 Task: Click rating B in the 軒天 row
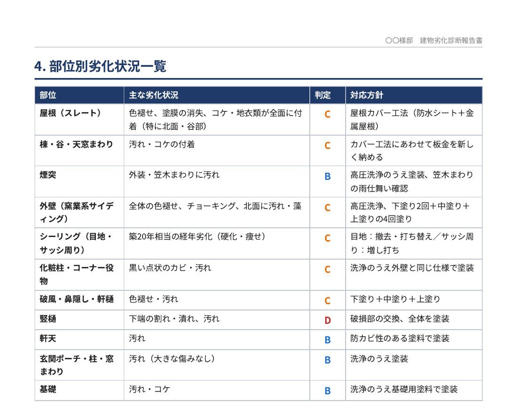click(x=328, y=340)
